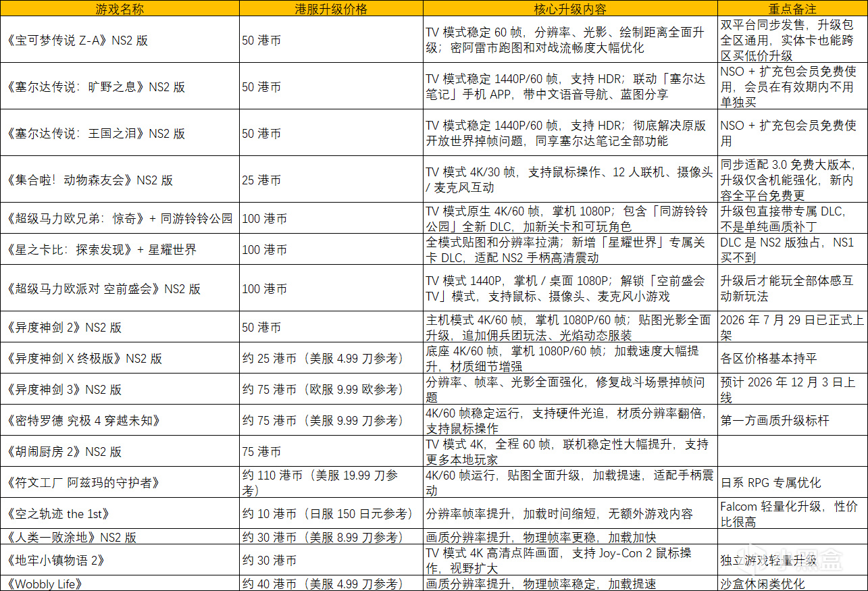Viewport: 868px width, 591px height.
Task: Select "《超级马力欧派对 空前盛会》NS2 版" cell
Action: pos(120,288)
